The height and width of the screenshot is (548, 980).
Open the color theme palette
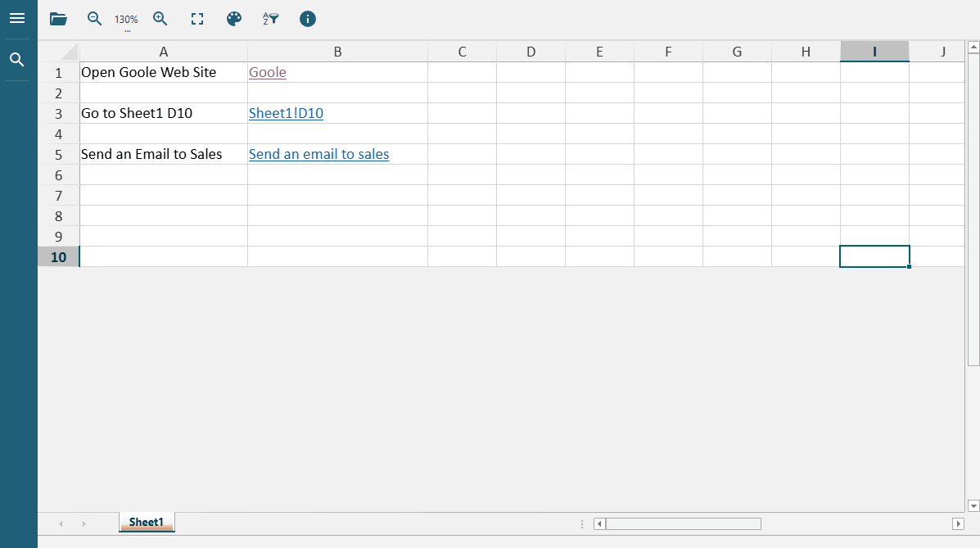pyautogui.click(x=234, y=19)
